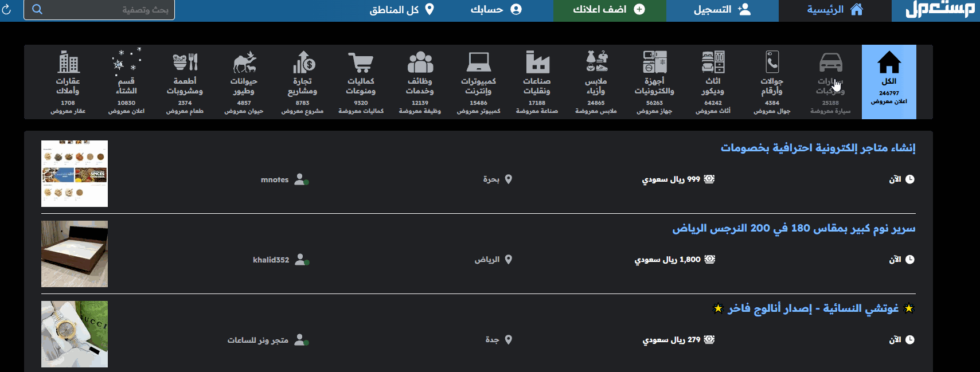Expand the all regions location selector
980x372 pixels.
tap(401, 10)
